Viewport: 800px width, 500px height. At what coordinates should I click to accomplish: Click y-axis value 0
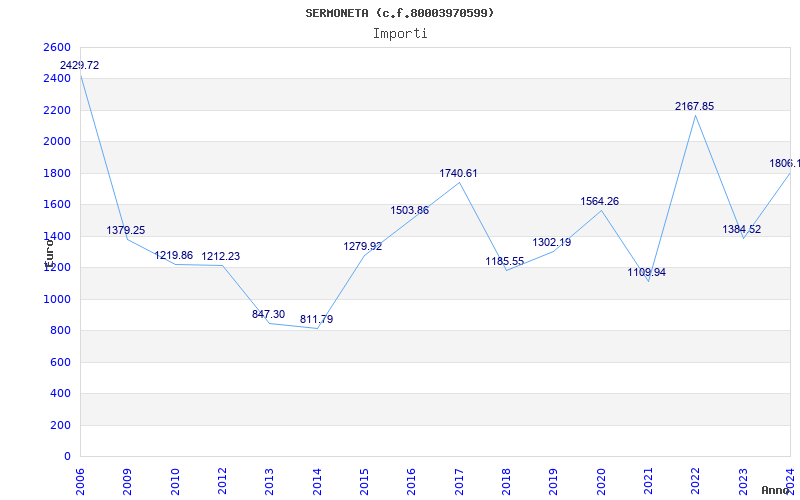click(67, 457)
